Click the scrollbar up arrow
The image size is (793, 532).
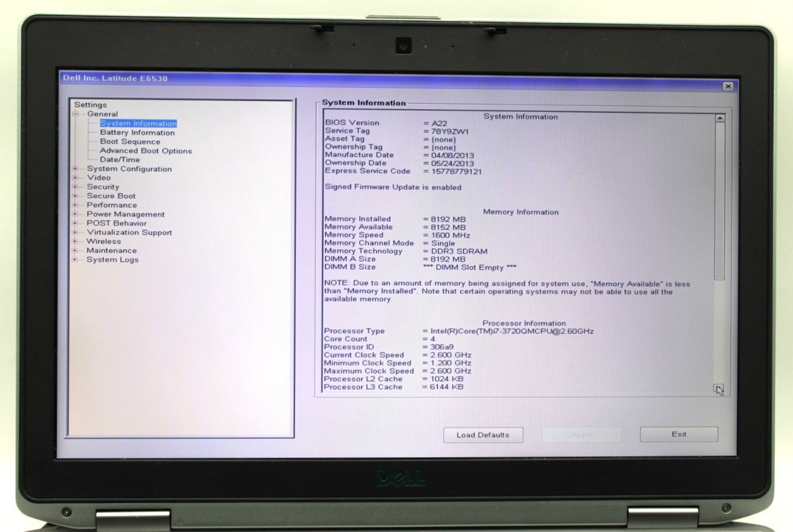click(x=720, y=118)
